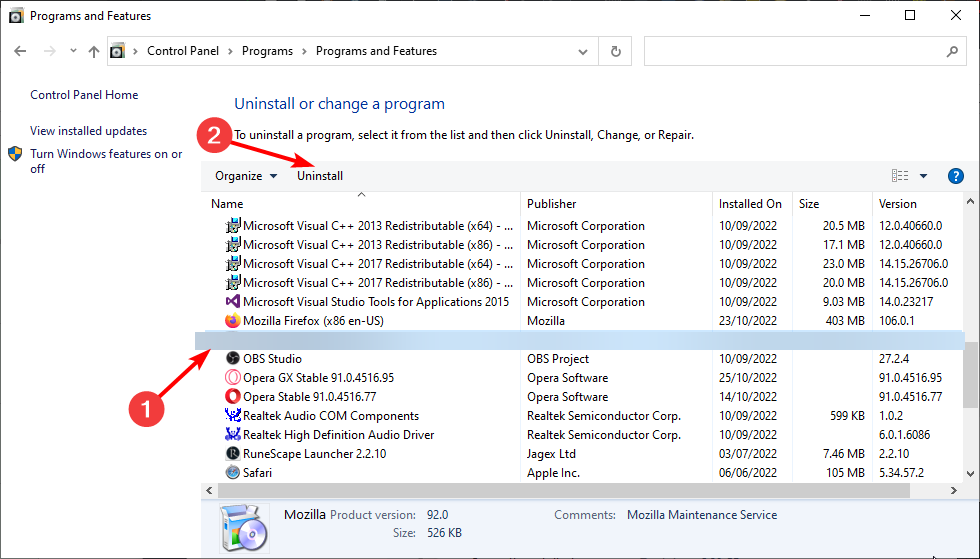Image resolution: width=980 pixels, height=559 pixels.
Task: Select RuneScape Launcher 2.2.10 name
Action: (x=314, y=454)
